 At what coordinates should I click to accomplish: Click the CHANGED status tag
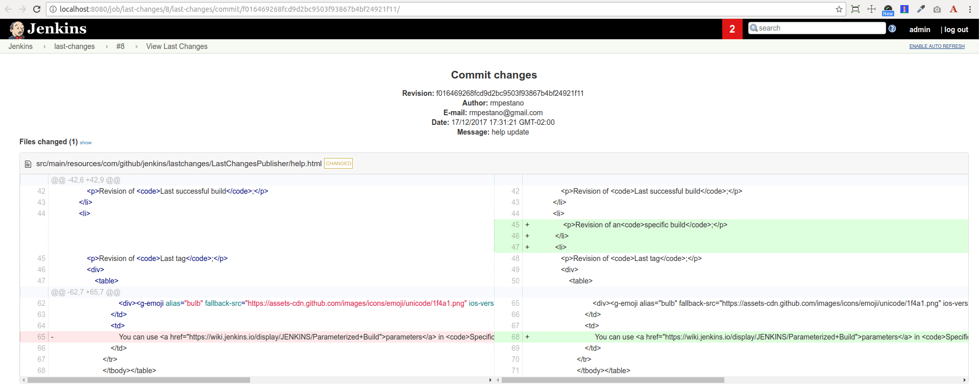pos(338,164)
